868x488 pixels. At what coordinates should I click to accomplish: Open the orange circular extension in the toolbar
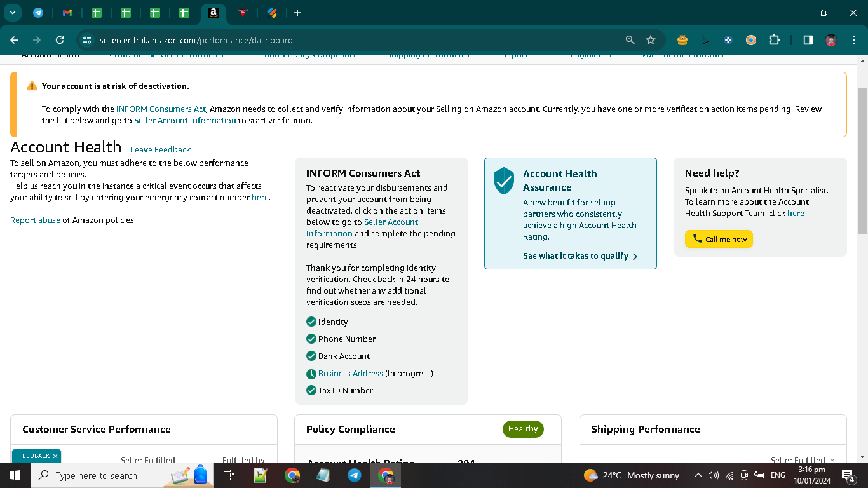pyautogui.click(x=751, y=40)
